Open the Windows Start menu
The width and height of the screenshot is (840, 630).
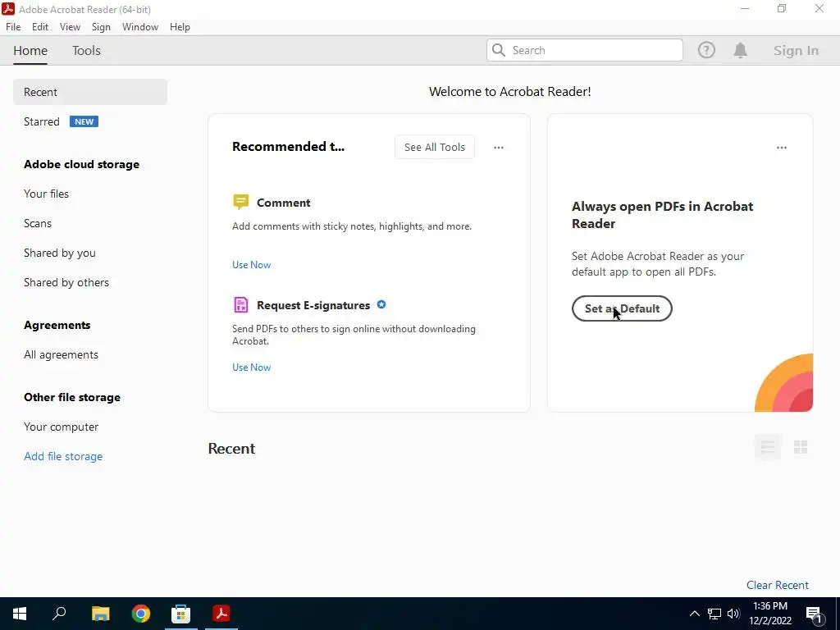(x=20, y=614)
